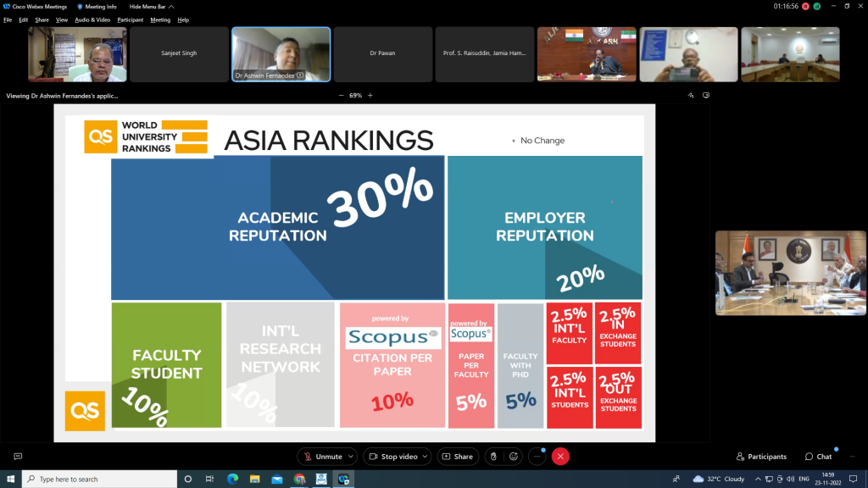The height and width of the screenshot is (488, 868).
Task: Click the self-view video on the right
Action: point(791,273)
